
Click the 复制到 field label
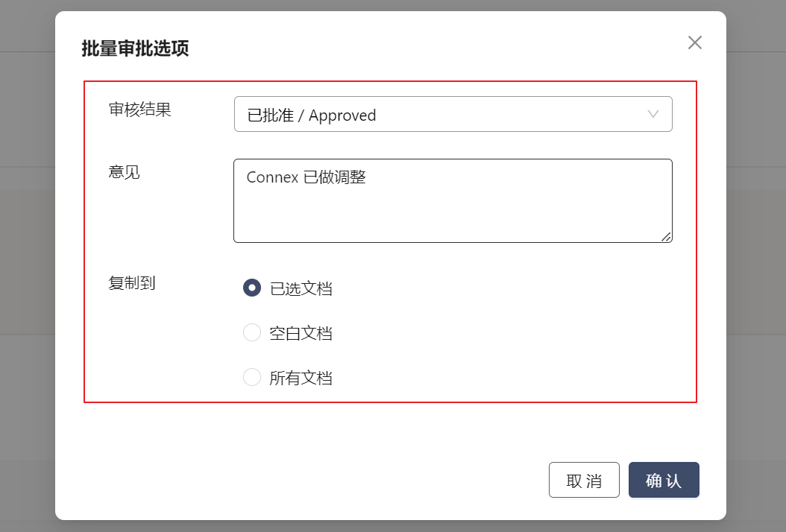click(x=132, y=283)
